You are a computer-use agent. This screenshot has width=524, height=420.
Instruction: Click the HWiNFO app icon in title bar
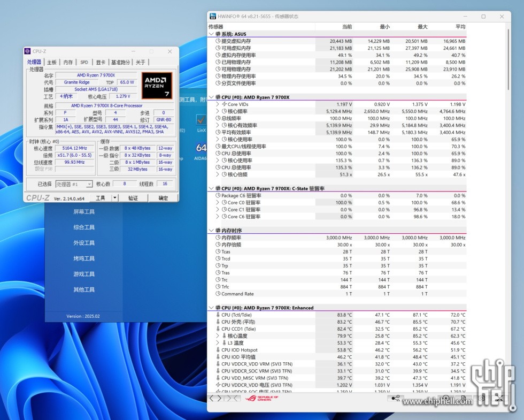tap(213, 16)
